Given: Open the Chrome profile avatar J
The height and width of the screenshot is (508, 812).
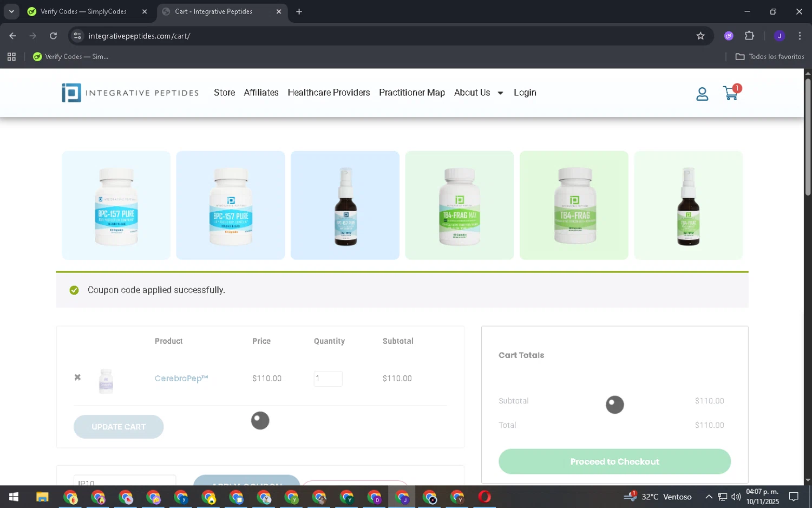Looking at the screenshot, I should [x=780, y=36].
